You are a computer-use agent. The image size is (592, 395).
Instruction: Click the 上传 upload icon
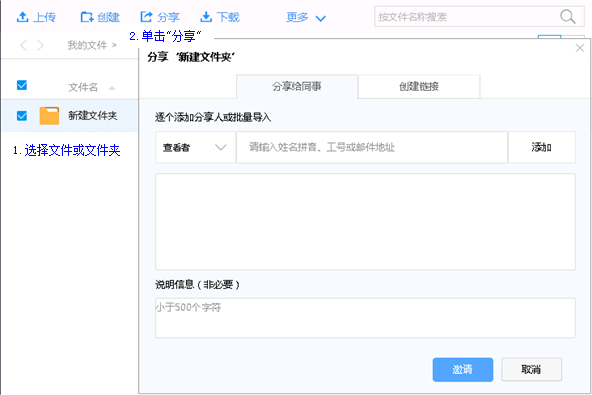tap(23, 17)
